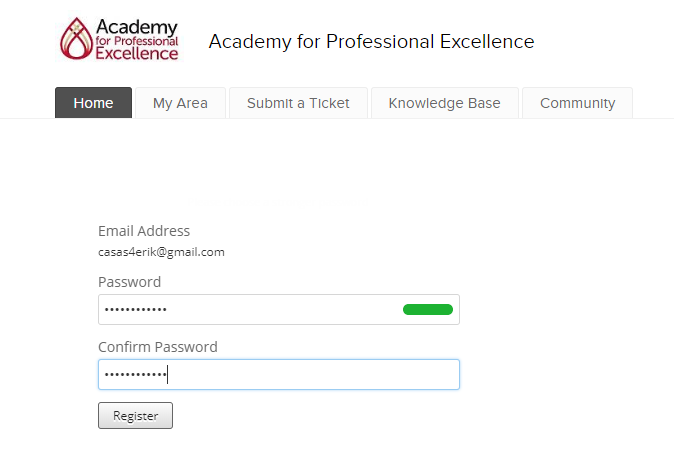Image resolution: width=674 pixels, height=467 pixels.
Task: Select the Submit a Ticket tab
Action: click(x=298, y=103)
